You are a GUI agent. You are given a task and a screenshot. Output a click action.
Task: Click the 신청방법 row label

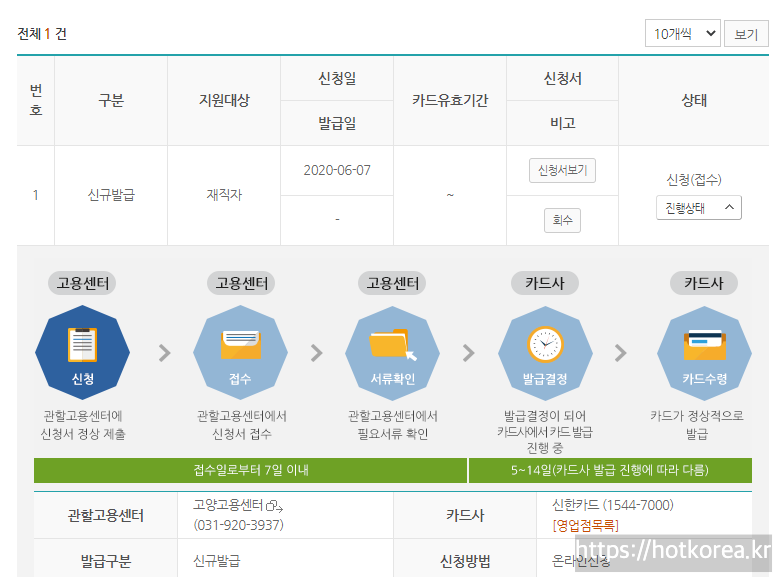tap(465, 561)
